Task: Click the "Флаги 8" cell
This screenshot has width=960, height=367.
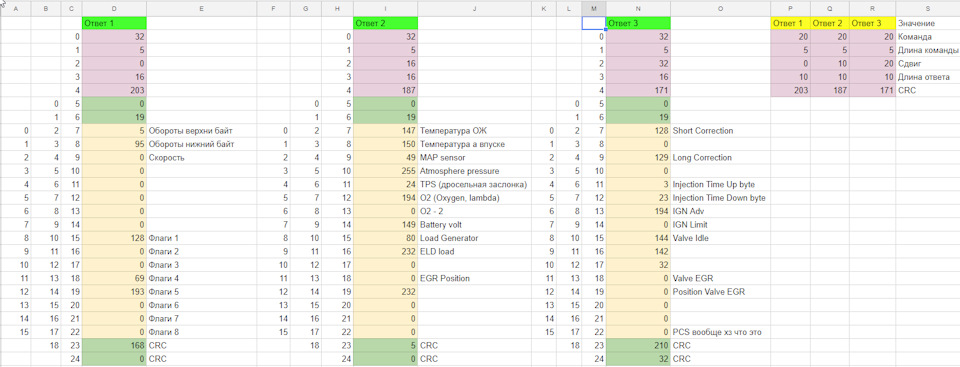Action: pos(201,332)
